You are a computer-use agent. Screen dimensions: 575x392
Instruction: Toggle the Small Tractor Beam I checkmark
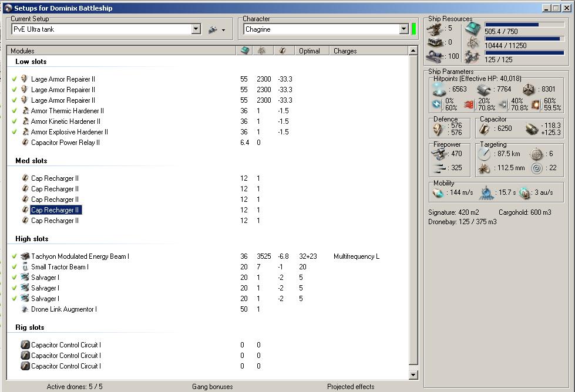point(14,266)
